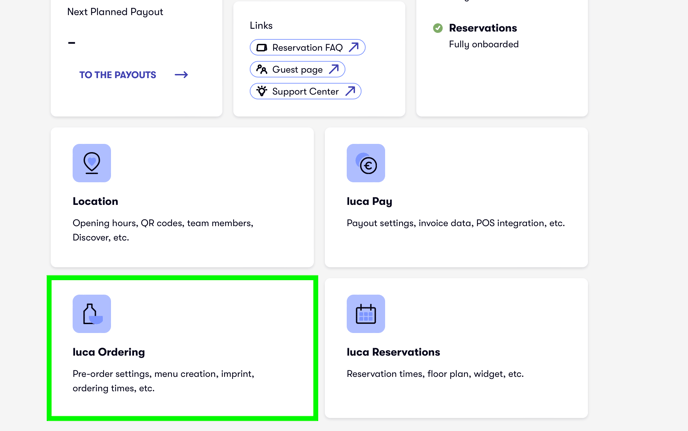Click the Reservation times, floor plan description
Viewport: 688px width, 431px height.
click(x=435, y=374)
